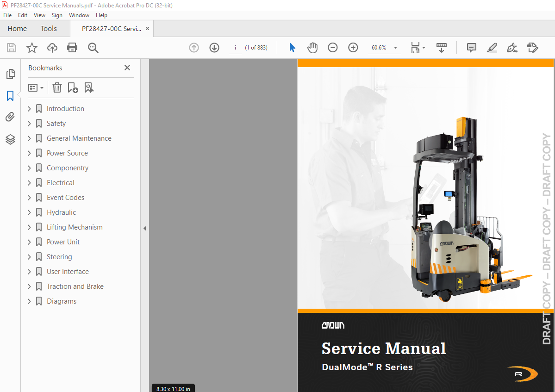Image resolution: width=555 pixels, height=392 pixels.
Task: Open the File menu
Action: click(7, 15)
